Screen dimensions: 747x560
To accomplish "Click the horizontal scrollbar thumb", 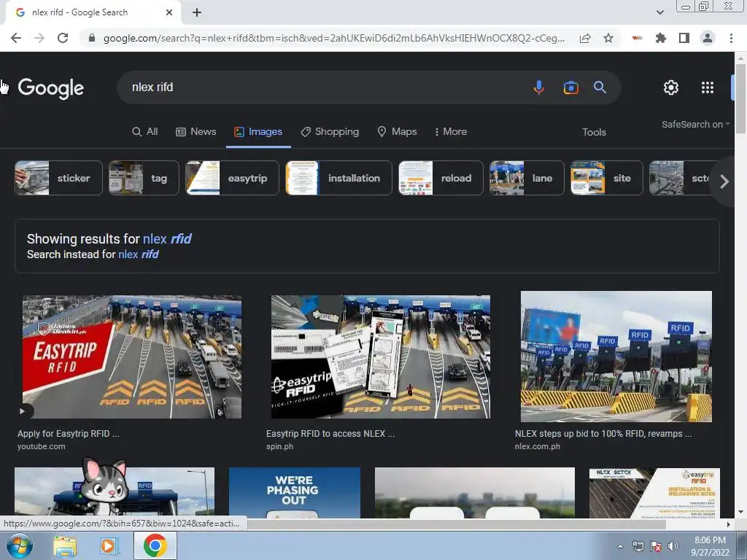I will tap(456, 524).
